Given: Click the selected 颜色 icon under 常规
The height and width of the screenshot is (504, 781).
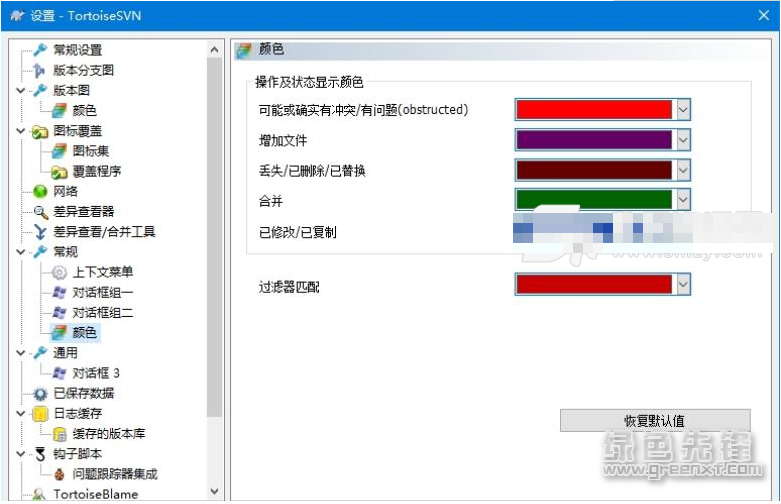Looking at the screenshot, I should tap(59, 332).
